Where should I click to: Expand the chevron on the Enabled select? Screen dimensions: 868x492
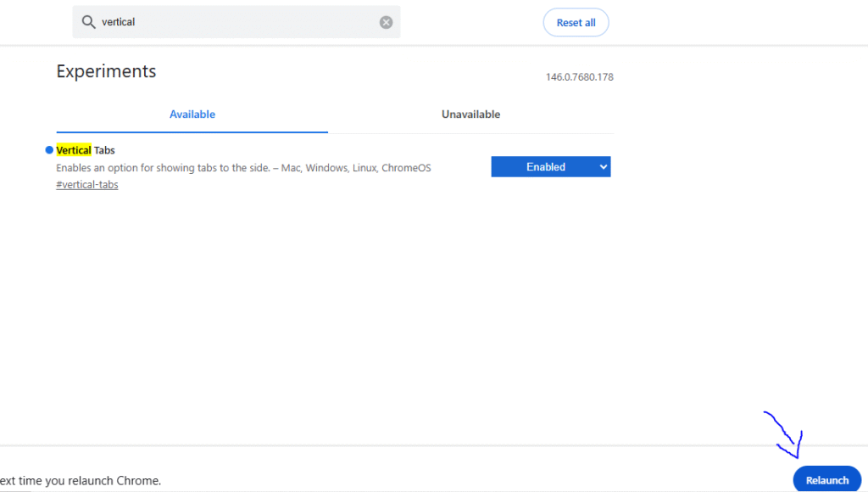pyautogui.click(x=604, y=167)
